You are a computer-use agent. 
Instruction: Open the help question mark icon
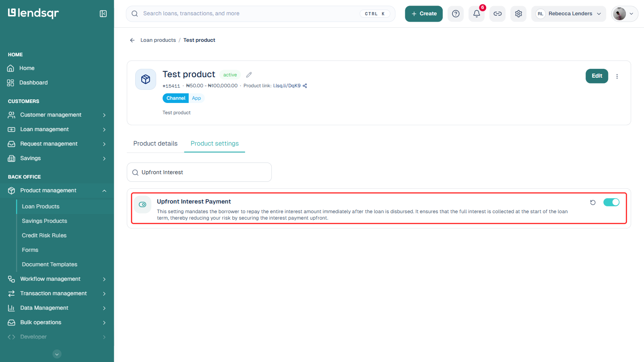pos(456,14)
